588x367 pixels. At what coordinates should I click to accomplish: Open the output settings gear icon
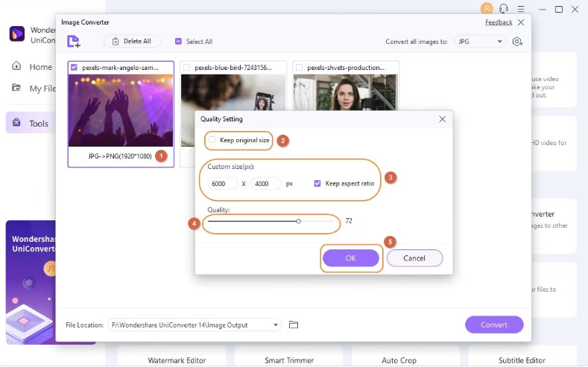518,42
